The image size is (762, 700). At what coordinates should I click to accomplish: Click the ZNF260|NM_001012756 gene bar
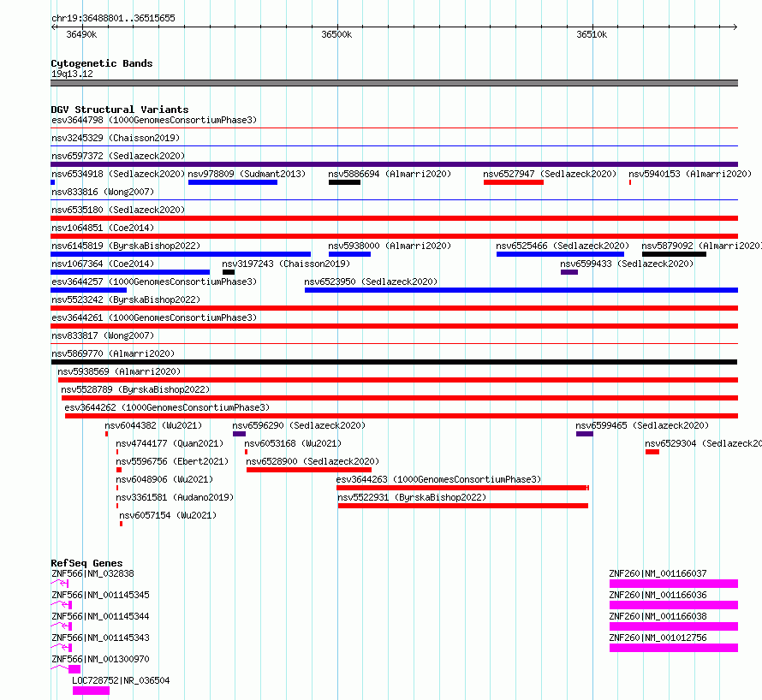point(674,648)
